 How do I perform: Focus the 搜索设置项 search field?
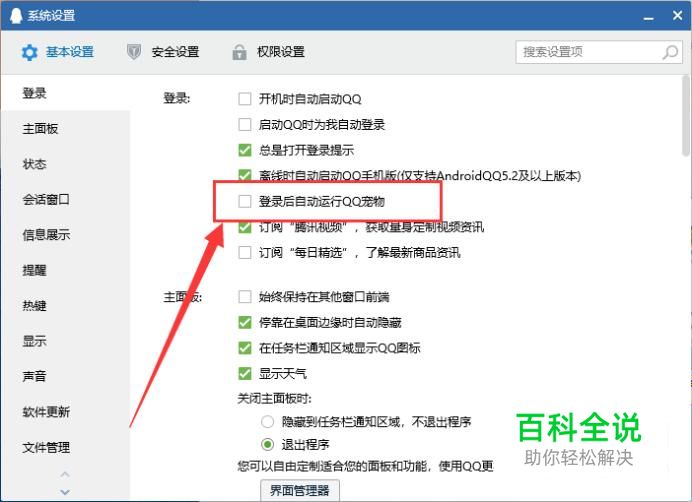click(x=599, y=52)
